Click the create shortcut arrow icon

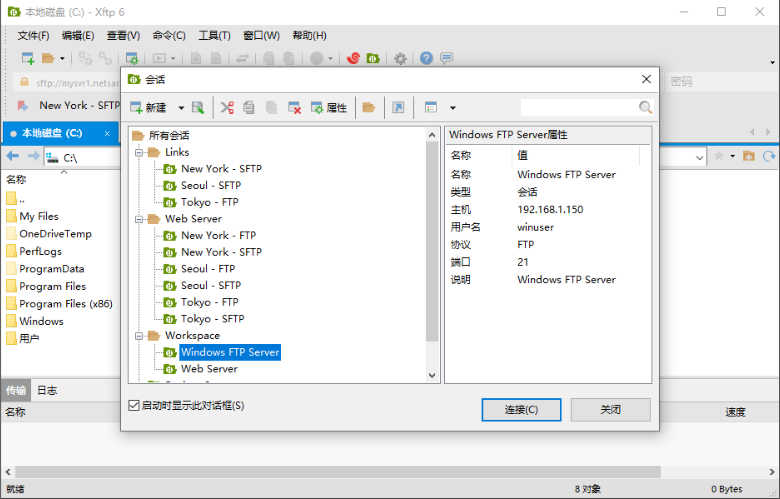pos(398,107)
